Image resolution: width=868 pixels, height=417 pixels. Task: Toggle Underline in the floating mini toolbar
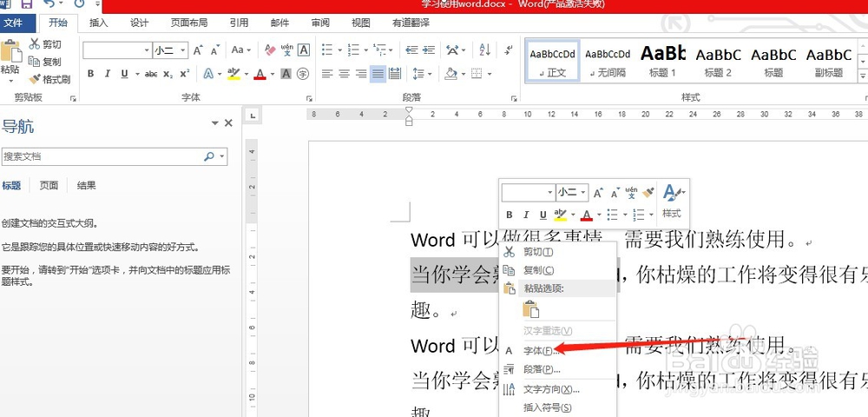pos(543,215)
